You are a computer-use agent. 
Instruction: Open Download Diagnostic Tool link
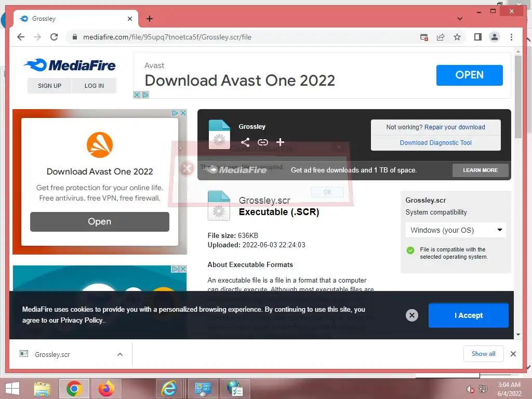coord(436,143)
